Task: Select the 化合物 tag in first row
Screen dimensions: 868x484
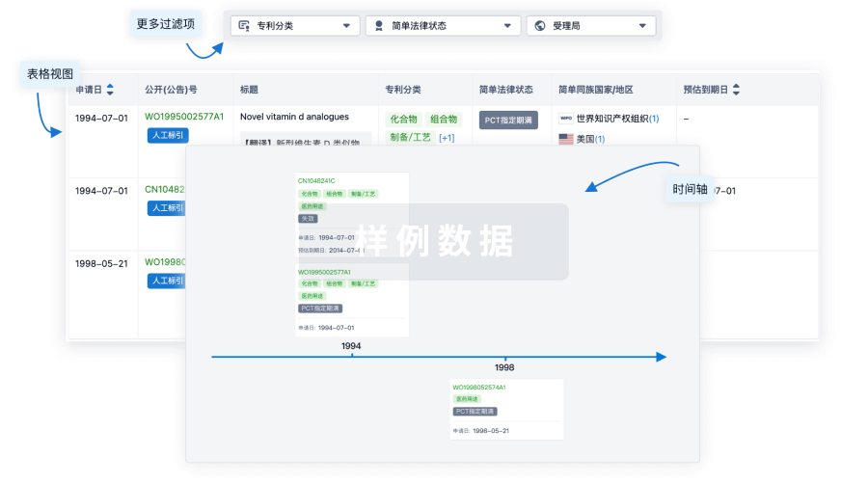Action: click(x=402, y=120)
